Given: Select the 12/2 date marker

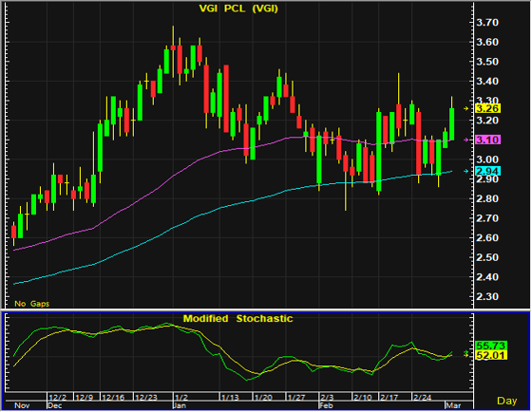Looking at the screenshot, I should pyautogui.click(x=57, y=398).
